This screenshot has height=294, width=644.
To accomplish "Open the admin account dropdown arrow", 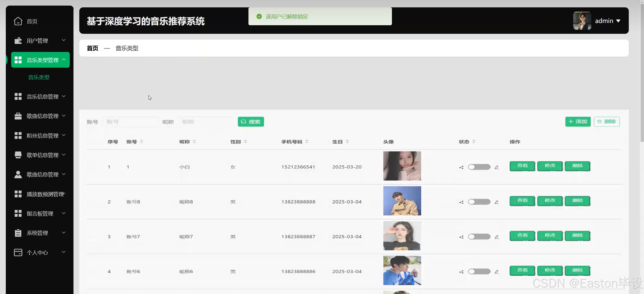I will [x=618, y=21].
